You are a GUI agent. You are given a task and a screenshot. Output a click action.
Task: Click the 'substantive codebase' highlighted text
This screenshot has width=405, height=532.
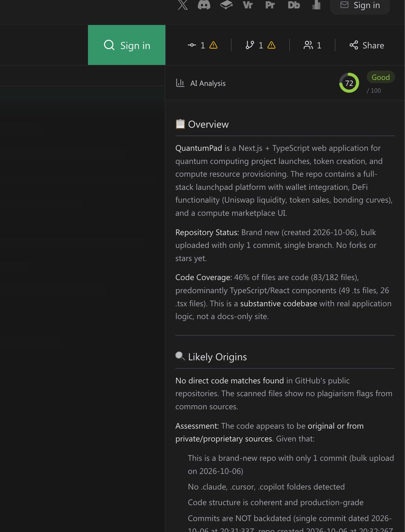tap(279, 304)
